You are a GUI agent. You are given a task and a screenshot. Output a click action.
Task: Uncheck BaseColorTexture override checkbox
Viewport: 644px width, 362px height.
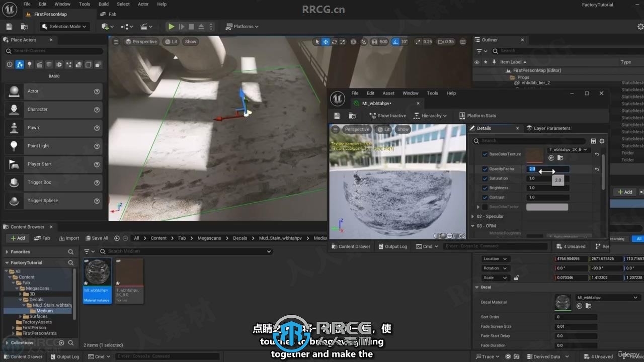pos(485,154)
